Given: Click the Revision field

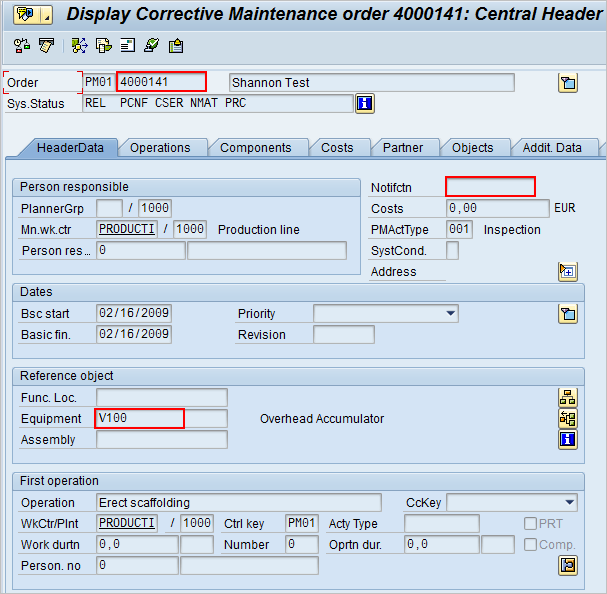Looking at the screenshot, I should click(344, 334).
